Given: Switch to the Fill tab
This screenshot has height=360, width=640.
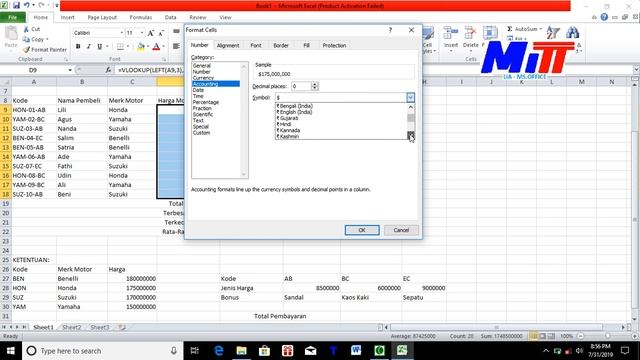Looking at the screenshot, I should pos(306,45).
